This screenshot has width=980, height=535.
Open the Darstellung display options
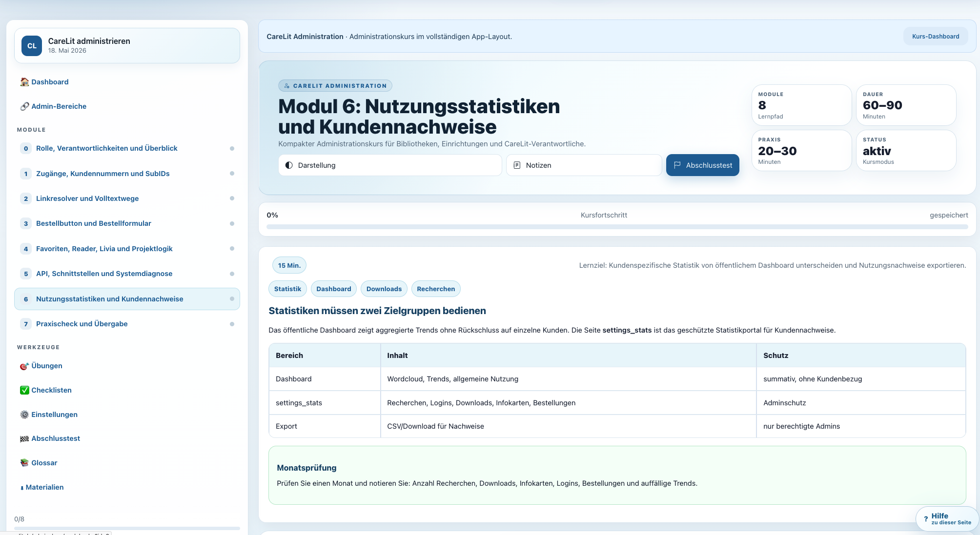pyautogui.click(x=390, y=165)
